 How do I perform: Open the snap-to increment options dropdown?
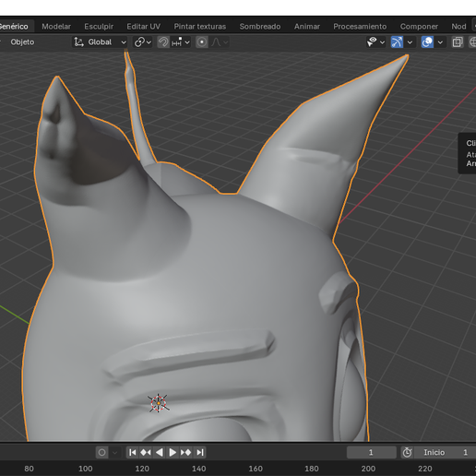click(x=181, y=42)
